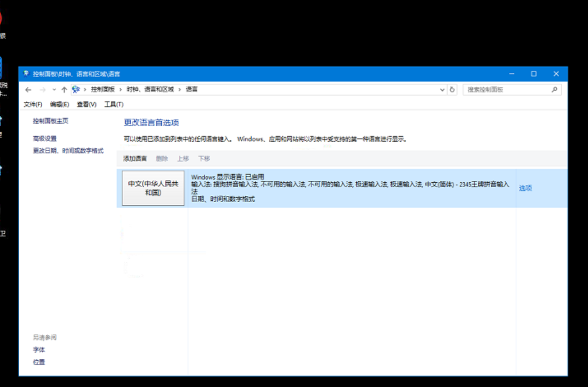
Task: Go back using the Back arrow
Action: pyautogui.click(x=28, y=89)
